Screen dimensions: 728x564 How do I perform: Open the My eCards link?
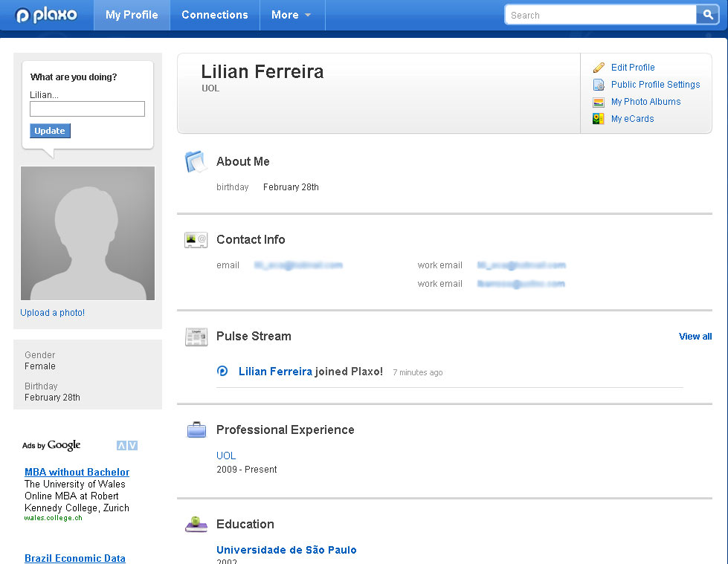coord(632,119)
